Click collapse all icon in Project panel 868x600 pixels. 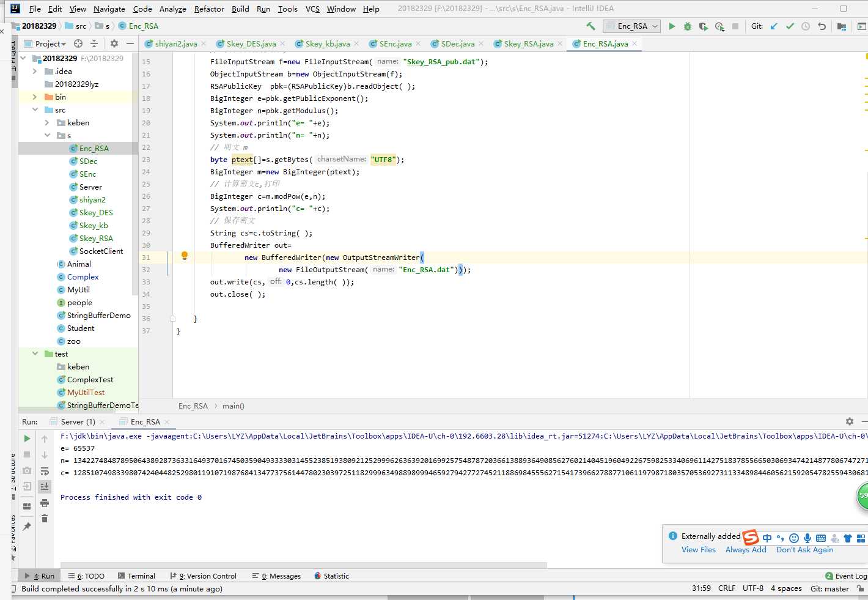94,43
